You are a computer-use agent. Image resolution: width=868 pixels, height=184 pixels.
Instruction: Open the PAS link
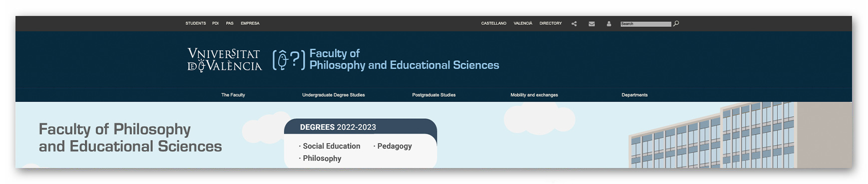(x=230, y=23)
